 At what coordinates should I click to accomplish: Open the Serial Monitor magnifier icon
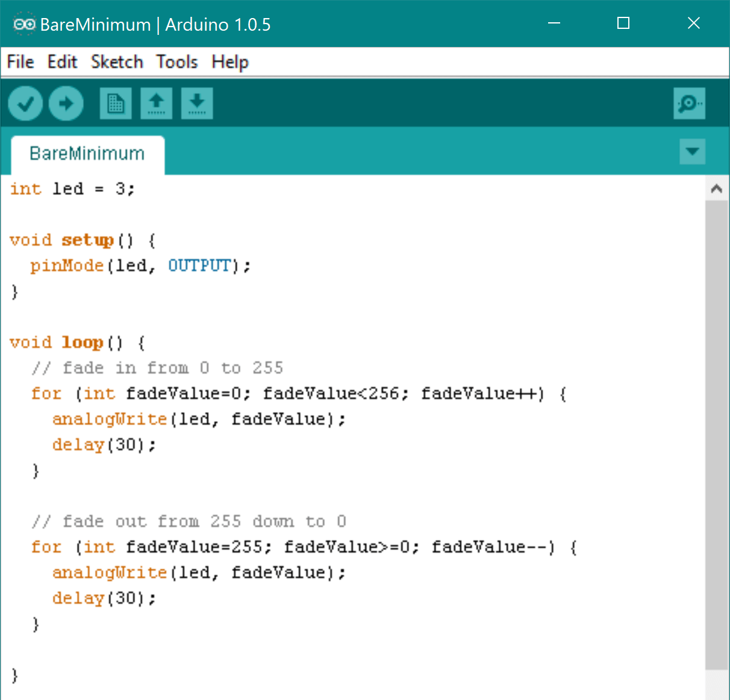click(689, 104)
